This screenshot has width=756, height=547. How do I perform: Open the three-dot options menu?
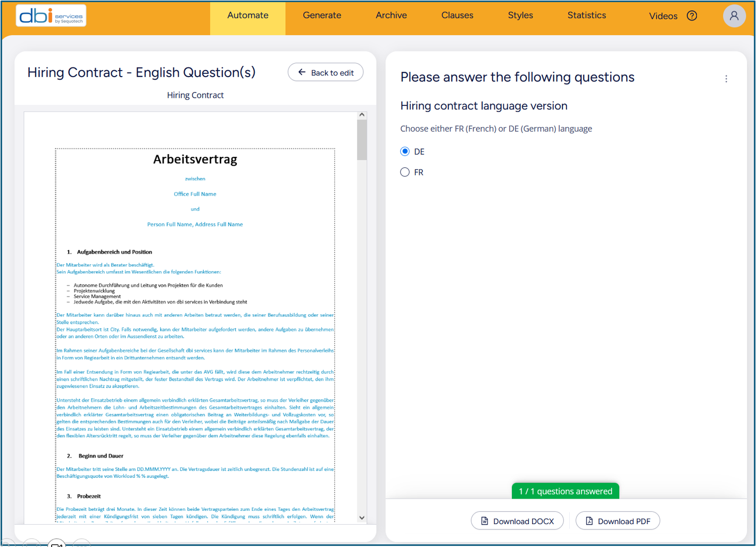pyautogui.click(x=726, y=79)
